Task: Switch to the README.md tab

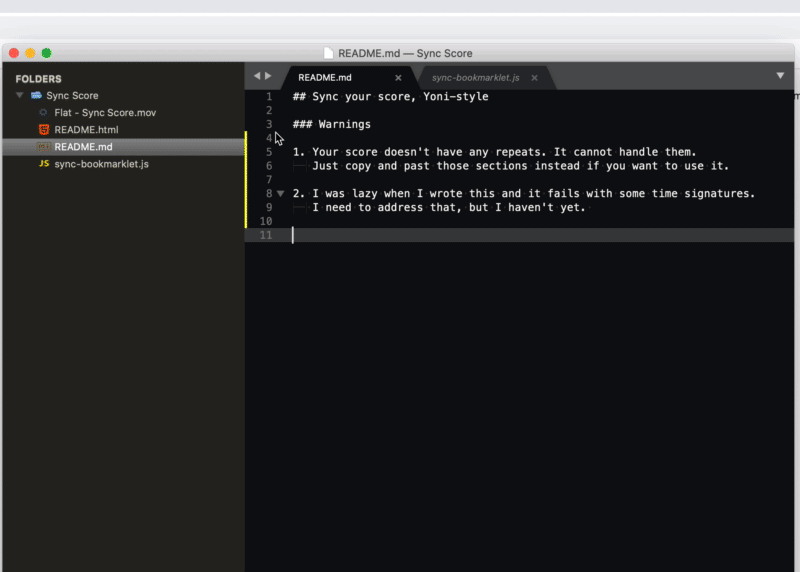Action: tap(324, 78)
